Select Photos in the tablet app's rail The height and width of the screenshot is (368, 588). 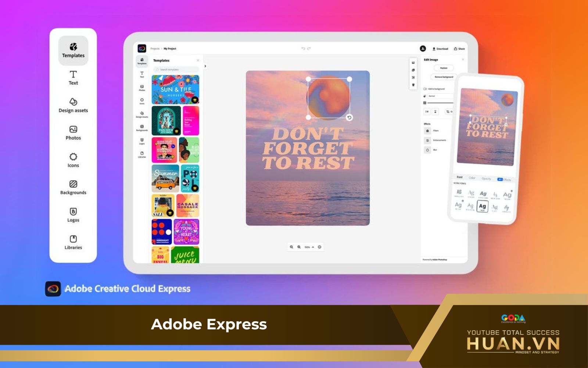(x=142, y=88)
